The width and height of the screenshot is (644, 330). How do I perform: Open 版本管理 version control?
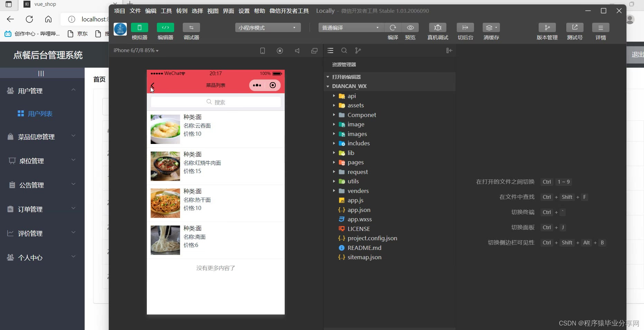(x=547, y=28)
